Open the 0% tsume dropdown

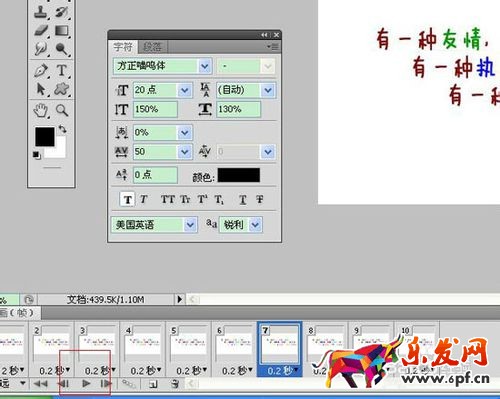coord(184,133)
